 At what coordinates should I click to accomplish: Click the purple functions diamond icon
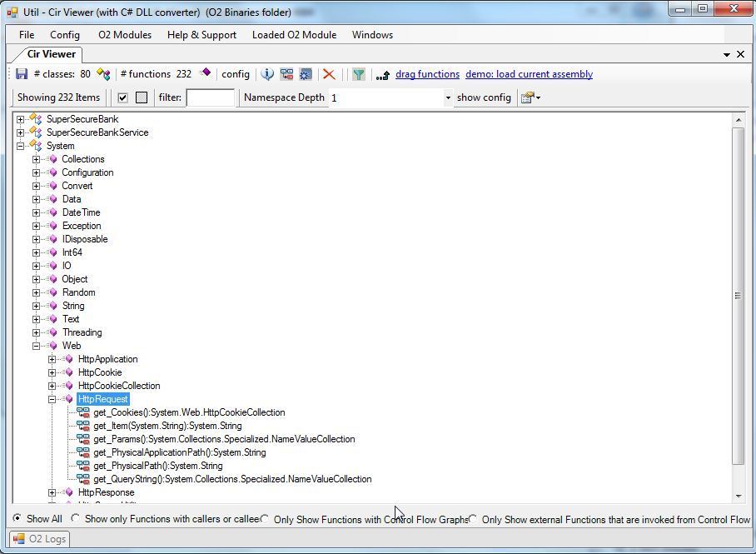pos(206,73)
